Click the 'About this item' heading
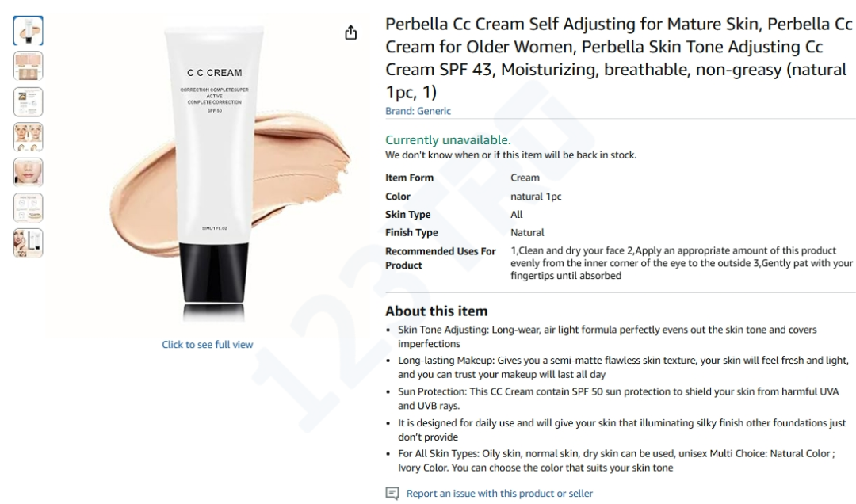Viewport: 856px width, 504px height. tap(436, 311)
